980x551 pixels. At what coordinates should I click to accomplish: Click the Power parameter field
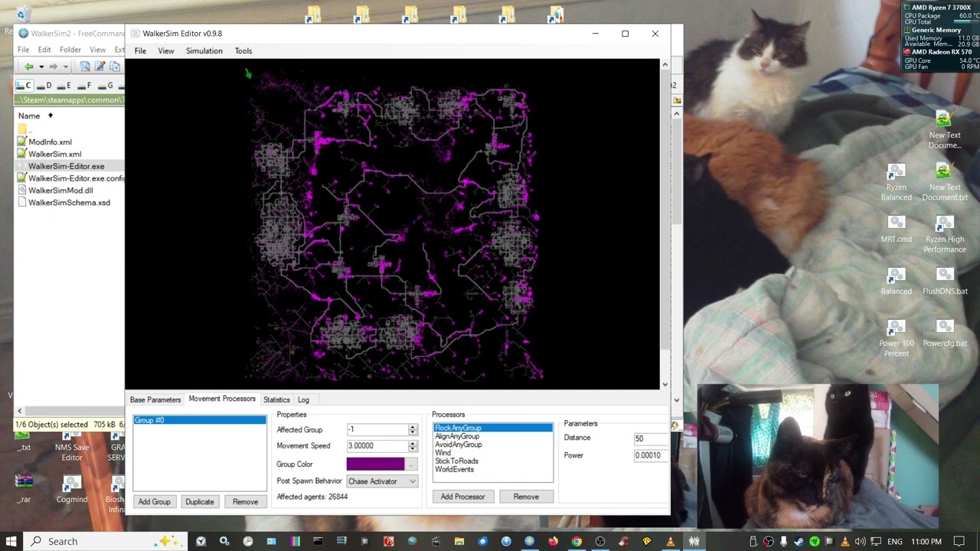649,455
